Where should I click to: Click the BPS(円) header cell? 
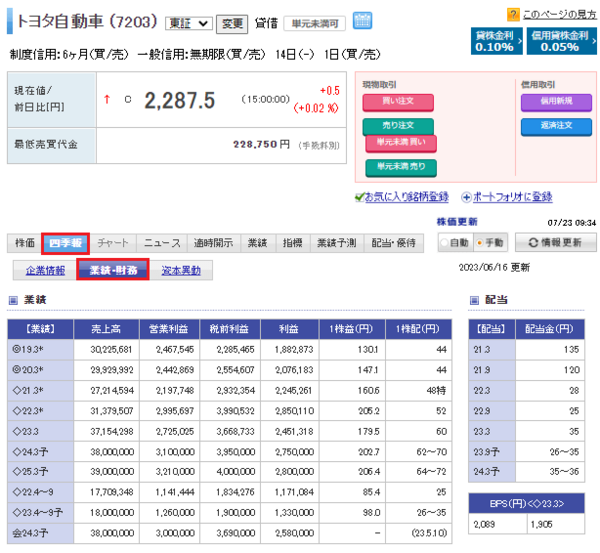527,504
